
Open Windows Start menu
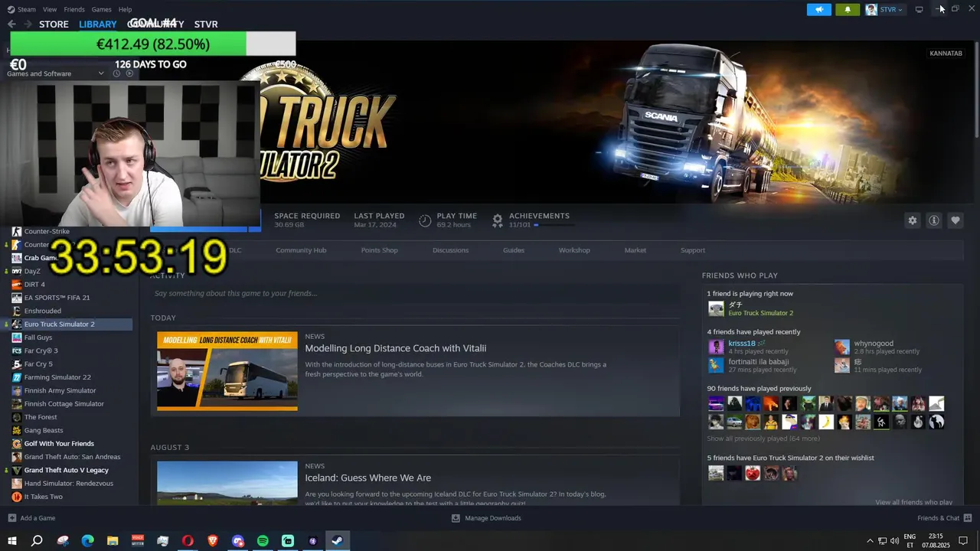pyautogui.click(x=12, y=541)
